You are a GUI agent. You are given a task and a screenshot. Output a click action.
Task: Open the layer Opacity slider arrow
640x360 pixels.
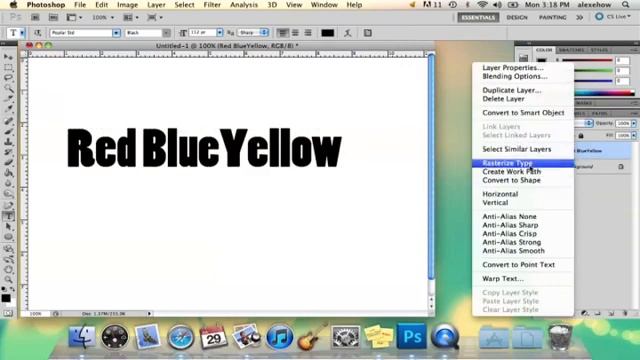click(634, 123)
